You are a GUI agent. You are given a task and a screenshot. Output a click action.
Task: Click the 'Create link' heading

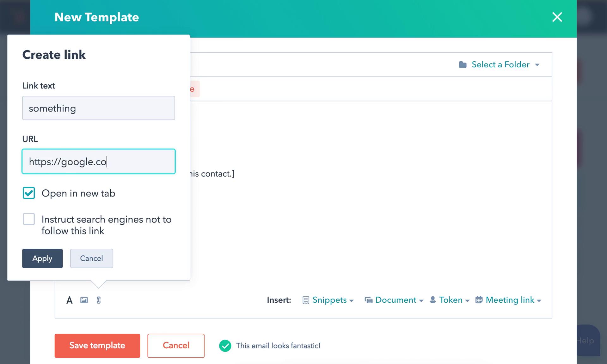[x=54, y=55]
